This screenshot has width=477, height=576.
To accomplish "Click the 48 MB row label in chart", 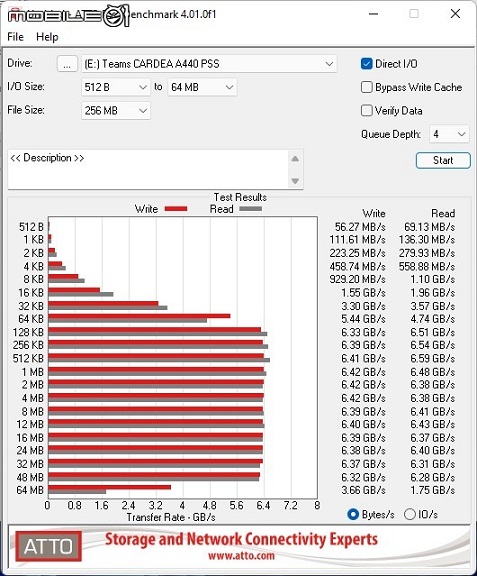I will tap(30, 477).
